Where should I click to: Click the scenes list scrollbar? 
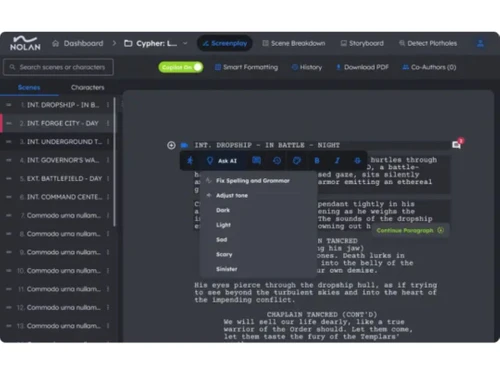[114, 162]
